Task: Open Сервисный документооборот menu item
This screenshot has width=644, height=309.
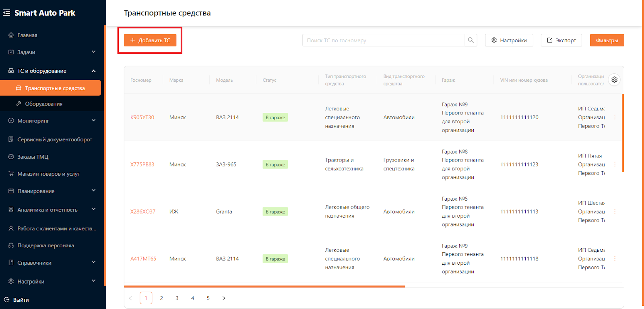Action: click(x=55, y=139)
